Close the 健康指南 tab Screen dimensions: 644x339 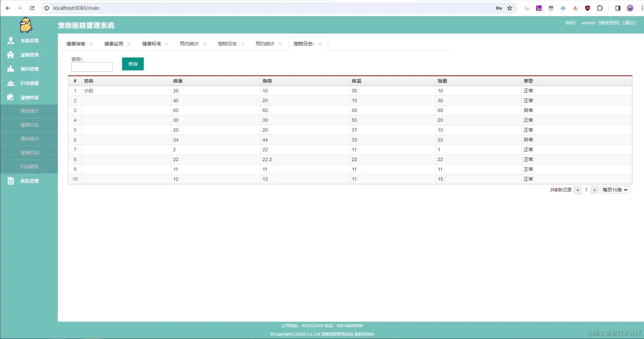pyautogui.click(x=91, y=44)
